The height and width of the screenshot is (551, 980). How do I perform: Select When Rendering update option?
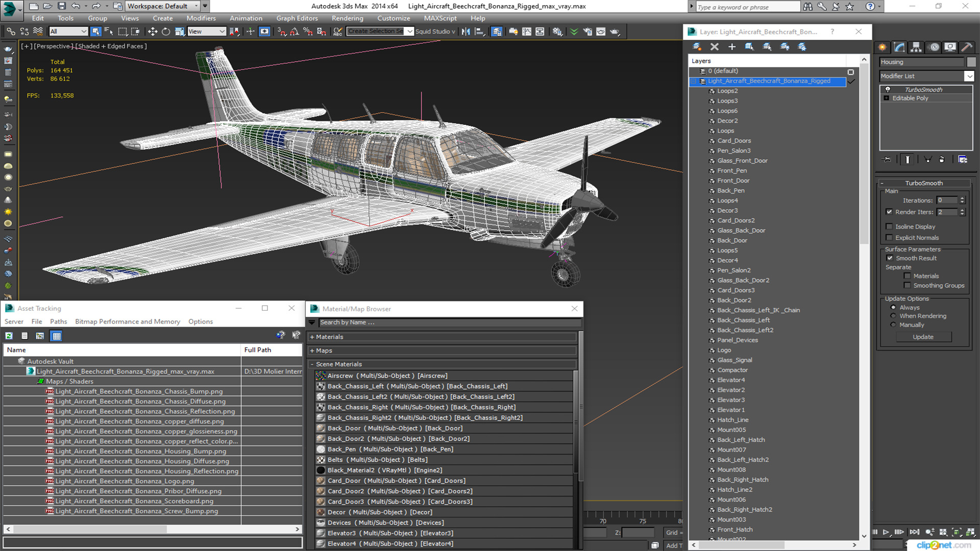pyautogui.click(x=893, y=316)
